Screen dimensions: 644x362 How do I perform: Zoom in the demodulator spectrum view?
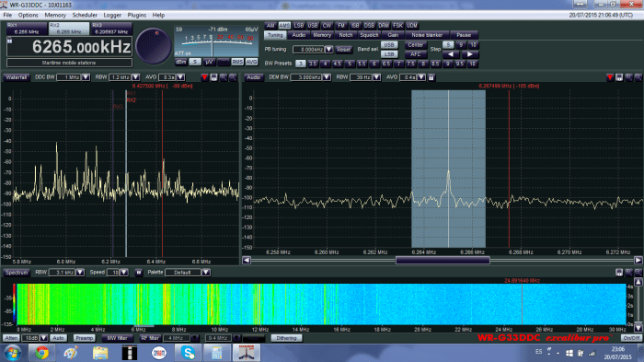(x=628, y=77)
